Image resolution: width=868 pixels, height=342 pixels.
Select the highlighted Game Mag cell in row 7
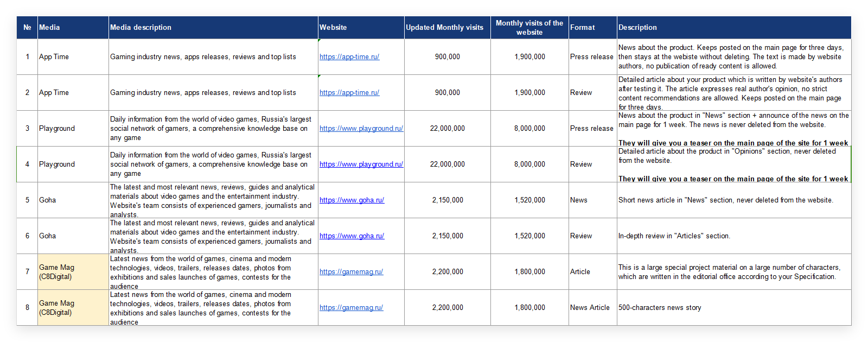[x=73, y=272]
